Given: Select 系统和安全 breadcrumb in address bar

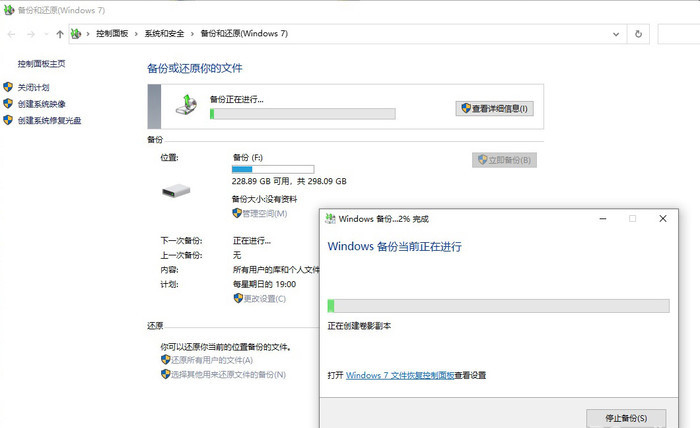Looking at the screenshot, I should coord(164,33).
